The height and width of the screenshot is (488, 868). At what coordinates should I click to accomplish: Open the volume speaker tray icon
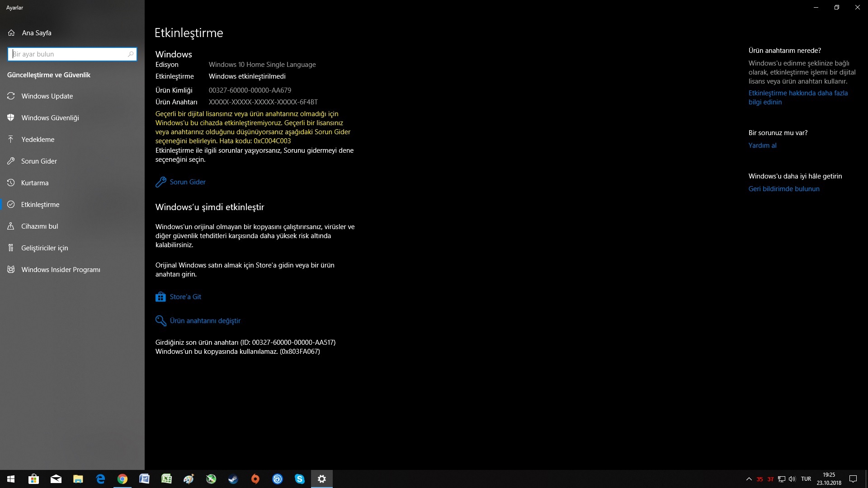click(792, 479)
